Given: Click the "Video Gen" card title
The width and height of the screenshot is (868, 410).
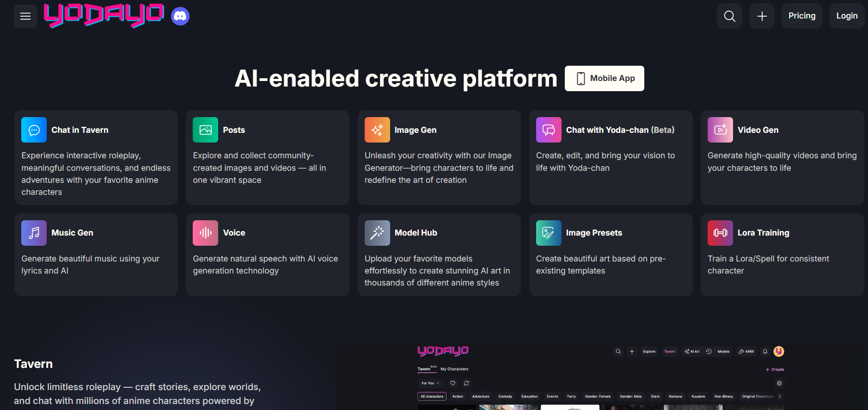Looking at the screenshot, I should (758, 130).
